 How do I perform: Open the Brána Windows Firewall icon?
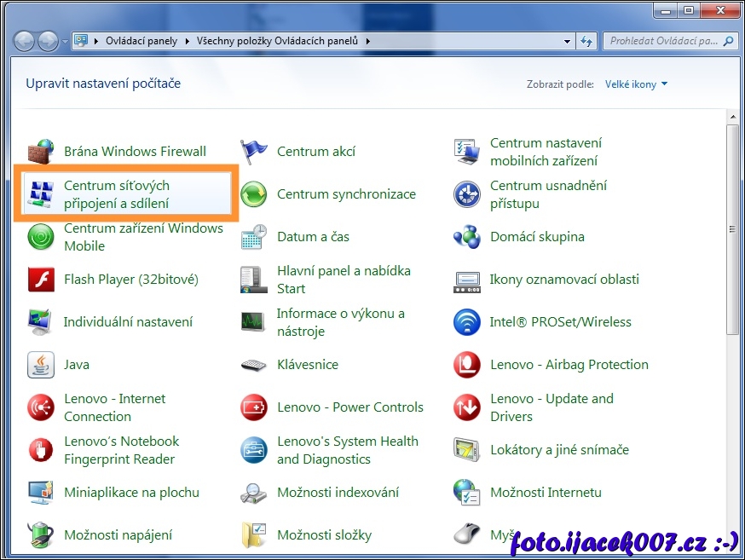coord(40,152)
